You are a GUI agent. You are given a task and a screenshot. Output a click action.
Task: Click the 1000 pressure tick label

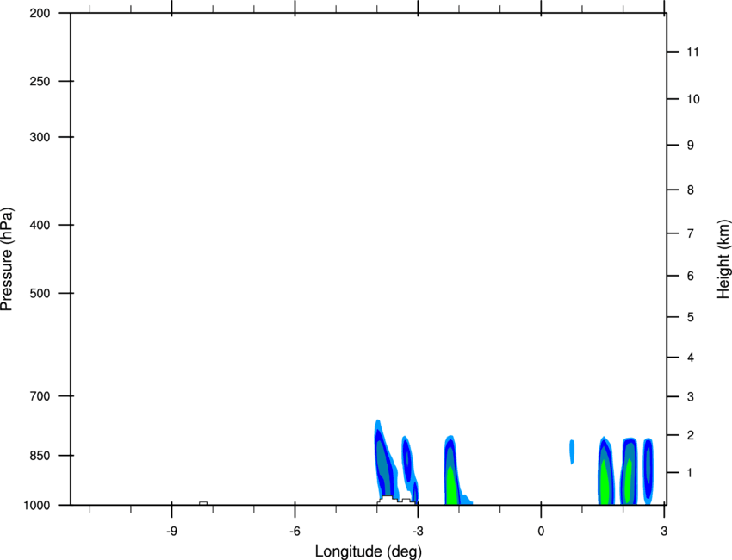tap(36, 506)
